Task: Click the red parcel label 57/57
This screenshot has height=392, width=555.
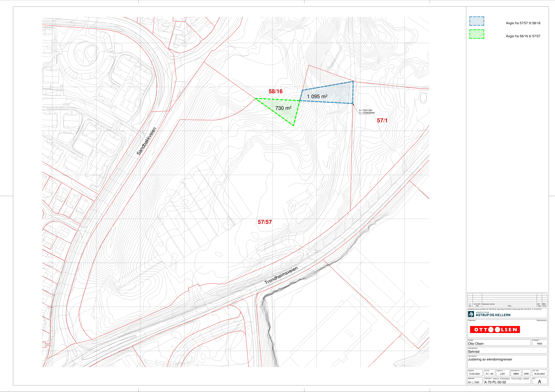Action: pyautogui.click(x=265, y=222)
